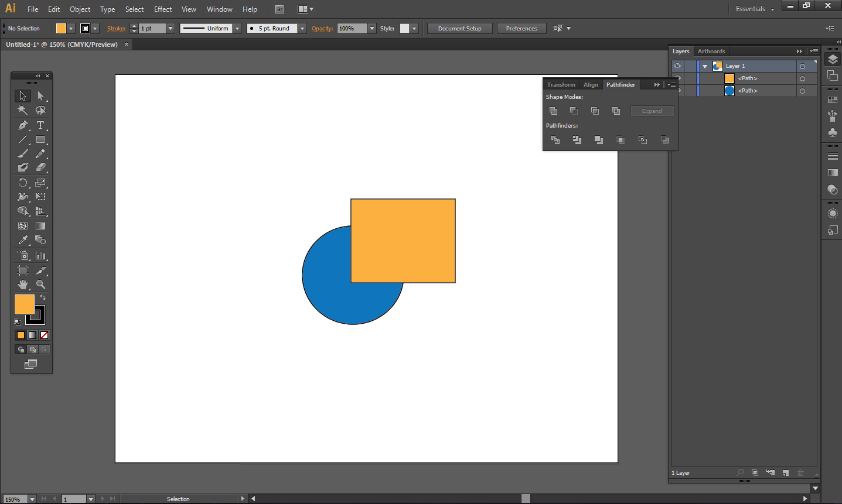
Task: Set fill to None in toolbox
Action: [44, 335]
